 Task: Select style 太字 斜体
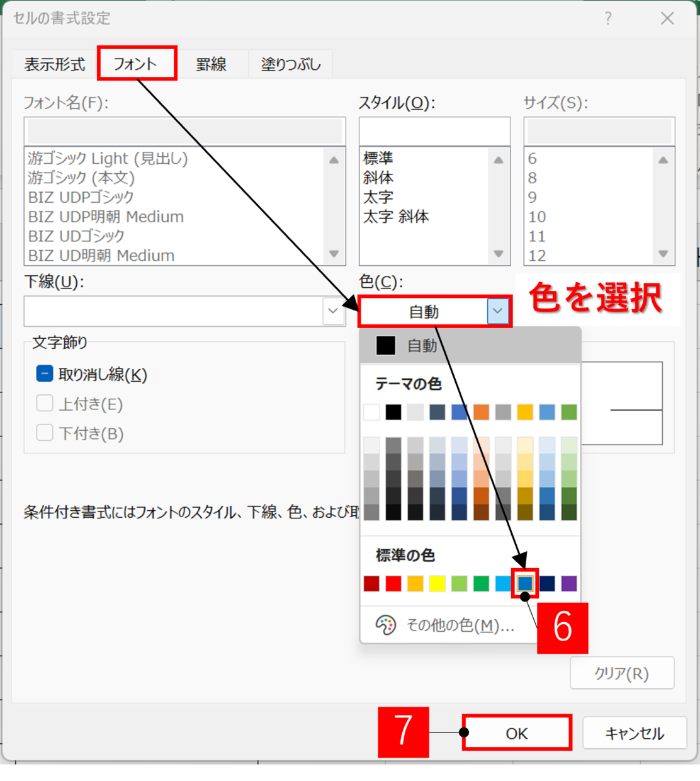click(x=396, y=217)
